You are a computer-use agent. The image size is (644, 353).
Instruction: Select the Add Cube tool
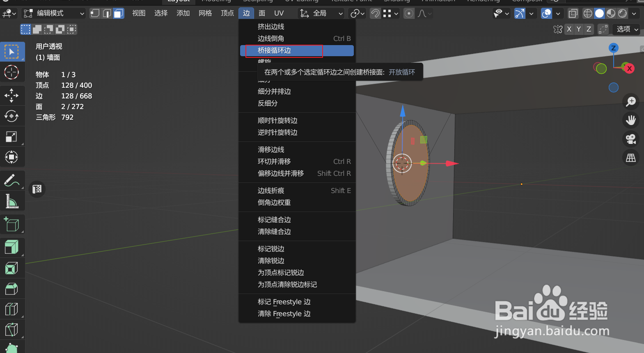11,224
